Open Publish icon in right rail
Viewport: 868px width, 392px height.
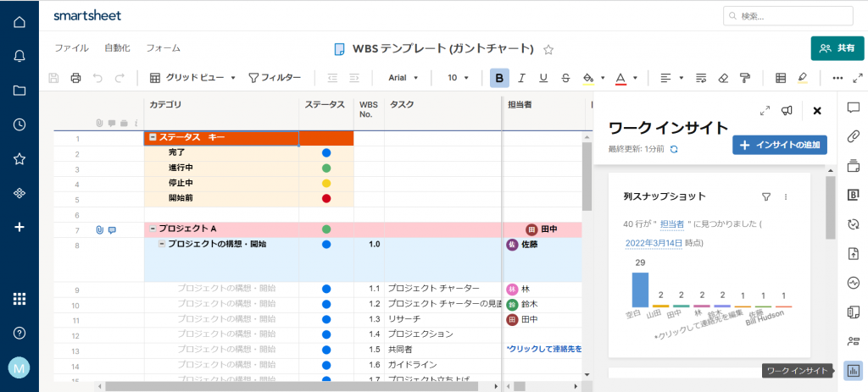(x=853, y=253)
